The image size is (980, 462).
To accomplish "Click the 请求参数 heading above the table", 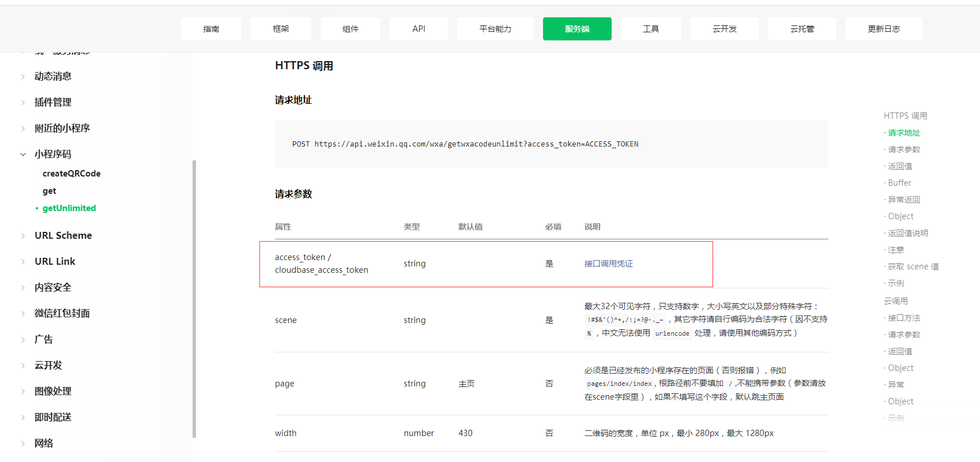I will [293, 194].
